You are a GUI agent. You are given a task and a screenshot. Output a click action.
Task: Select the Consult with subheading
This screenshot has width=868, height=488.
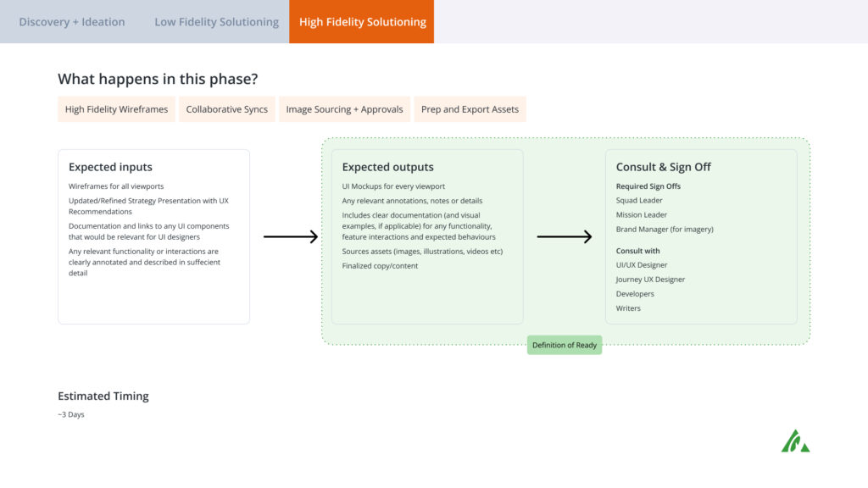[637, 251]
